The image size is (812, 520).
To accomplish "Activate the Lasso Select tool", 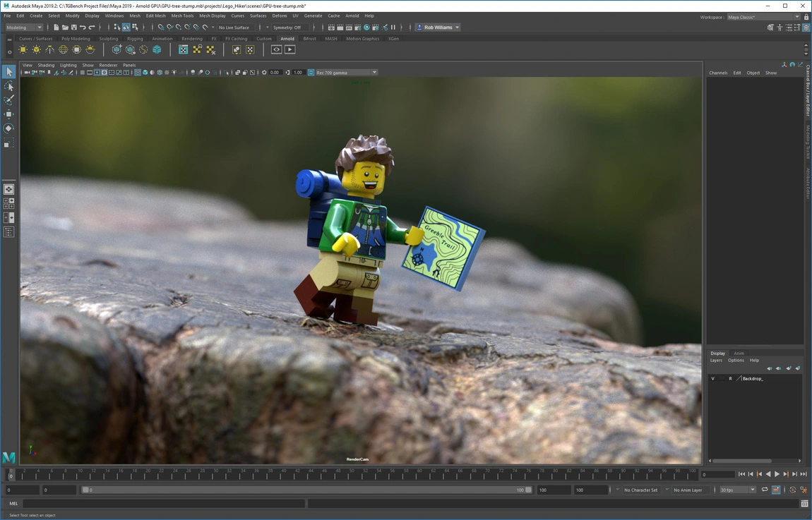I will point(8,86).
